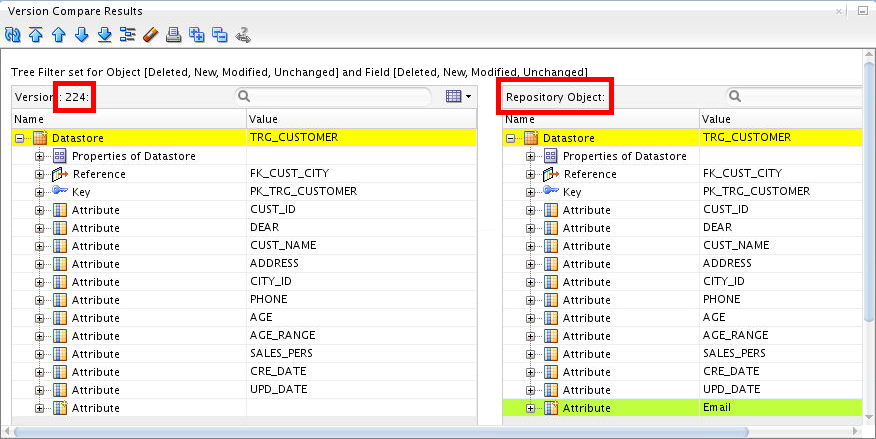Expand the CUST_NAME attribute in Repository Object panel

coord(530,246)
